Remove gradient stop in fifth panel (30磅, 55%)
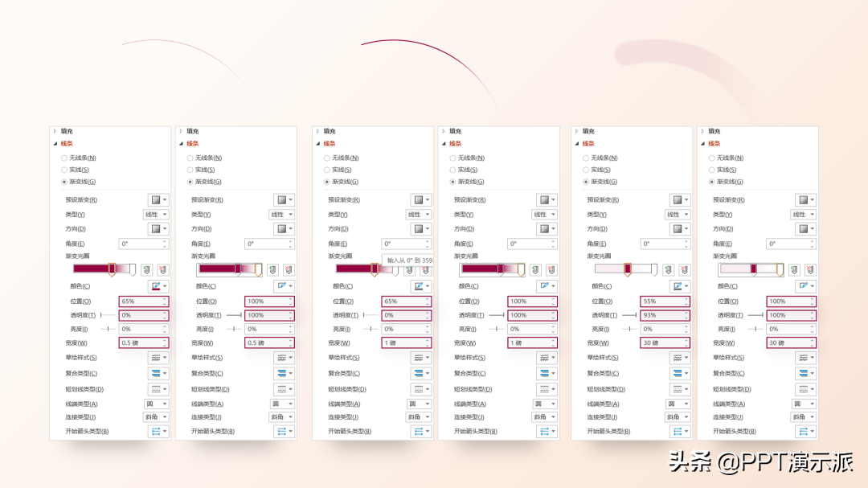 (685, 270)
